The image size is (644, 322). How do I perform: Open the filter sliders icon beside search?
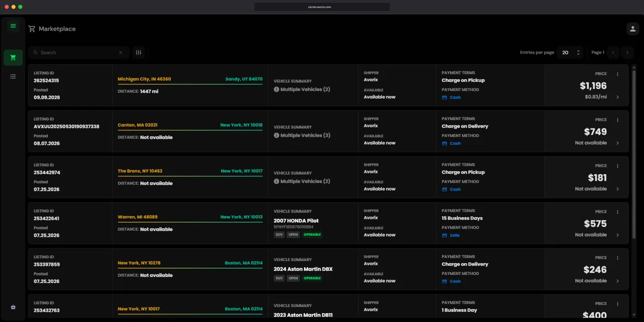click(x=138, y=52)
